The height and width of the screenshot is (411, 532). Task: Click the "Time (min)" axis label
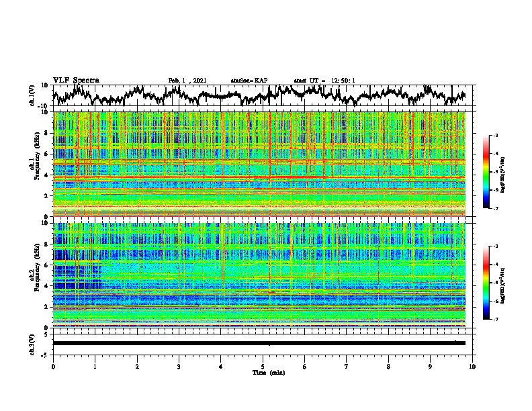click(269, 373)
